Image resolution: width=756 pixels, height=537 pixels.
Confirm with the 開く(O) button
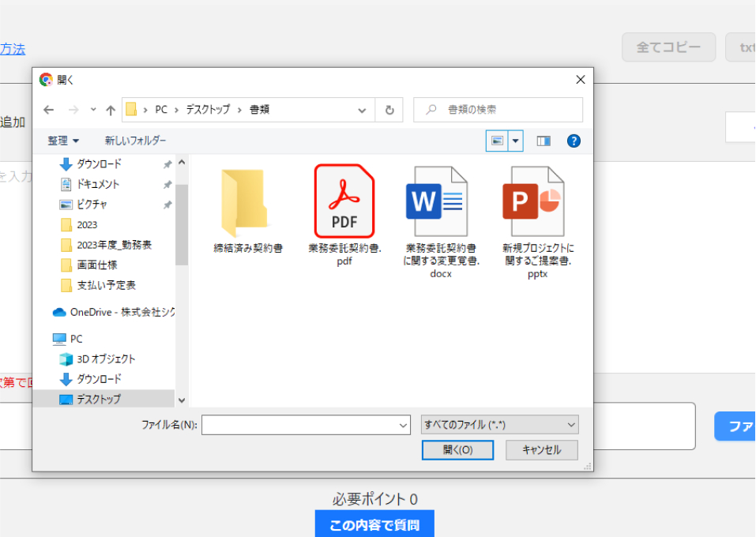tap(457, 450)
